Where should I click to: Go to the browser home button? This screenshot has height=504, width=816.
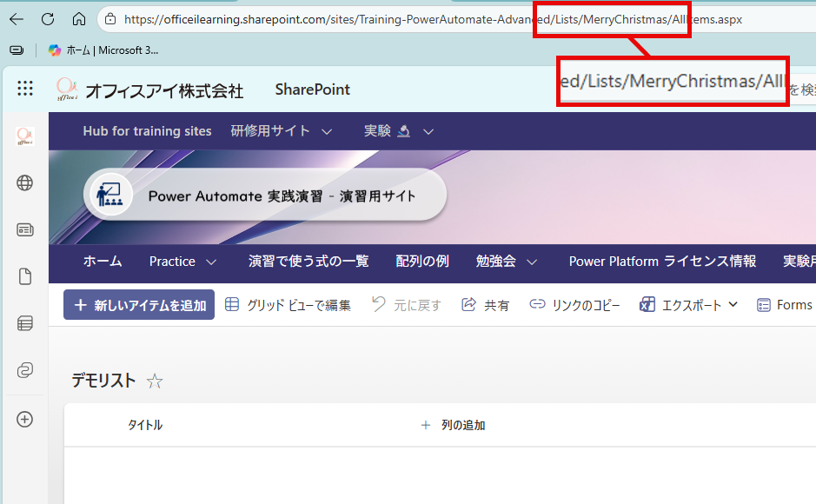tap(78, 19)
